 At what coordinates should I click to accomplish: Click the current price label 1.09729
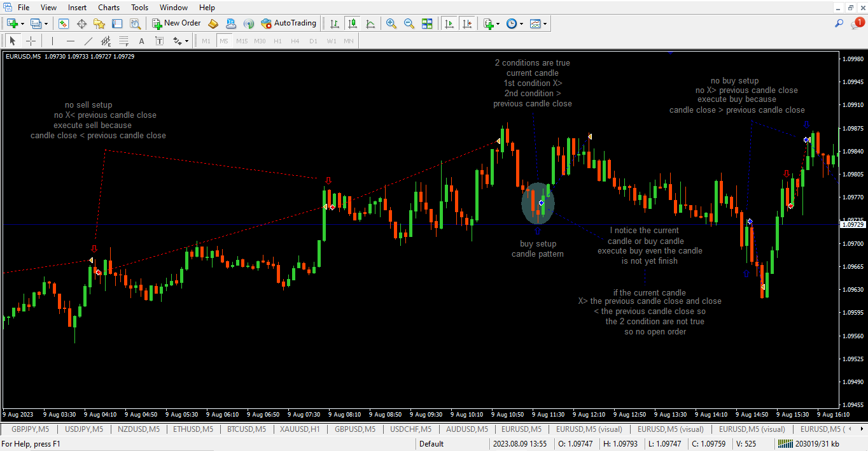pyautogui.click(x=853, y=225)
